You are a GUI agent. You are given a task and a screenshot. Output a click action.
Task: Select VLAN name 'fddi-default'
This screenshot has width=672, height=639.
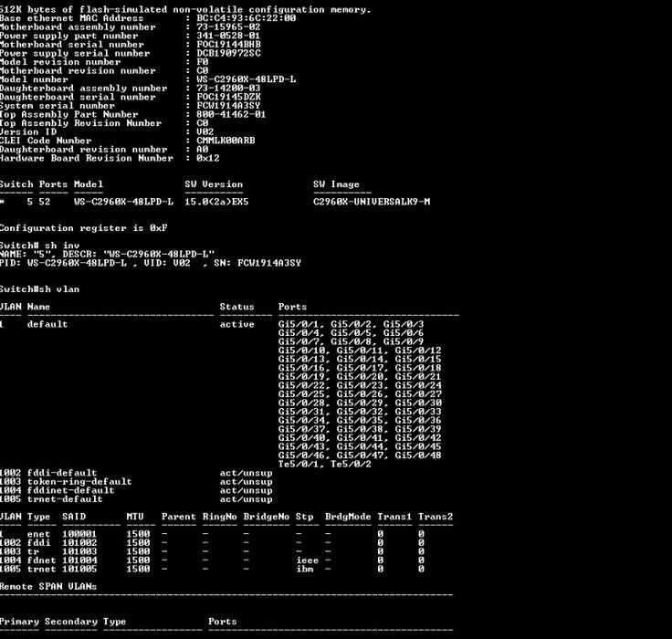click(62, 473)
